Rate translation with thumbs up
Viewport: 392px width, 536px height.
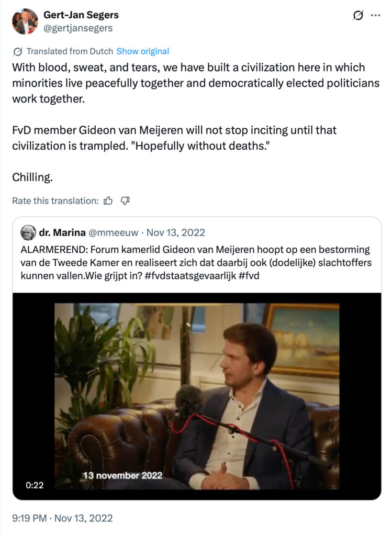(108, 200)
